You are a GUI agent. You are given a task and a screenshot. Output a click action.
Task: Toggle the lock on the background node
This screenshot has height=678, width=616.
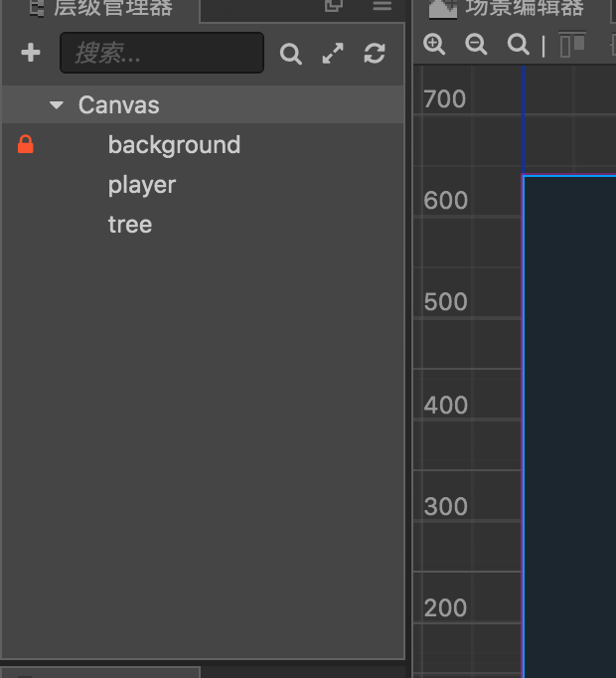(26, 145)
